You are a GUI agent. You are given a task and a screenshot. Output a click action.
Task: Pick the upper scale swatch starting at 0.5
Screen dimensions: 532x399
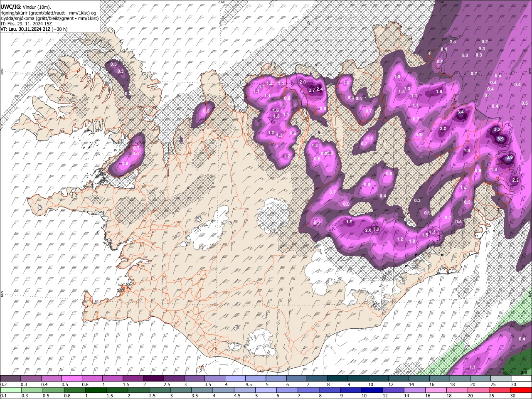point(71,379)
